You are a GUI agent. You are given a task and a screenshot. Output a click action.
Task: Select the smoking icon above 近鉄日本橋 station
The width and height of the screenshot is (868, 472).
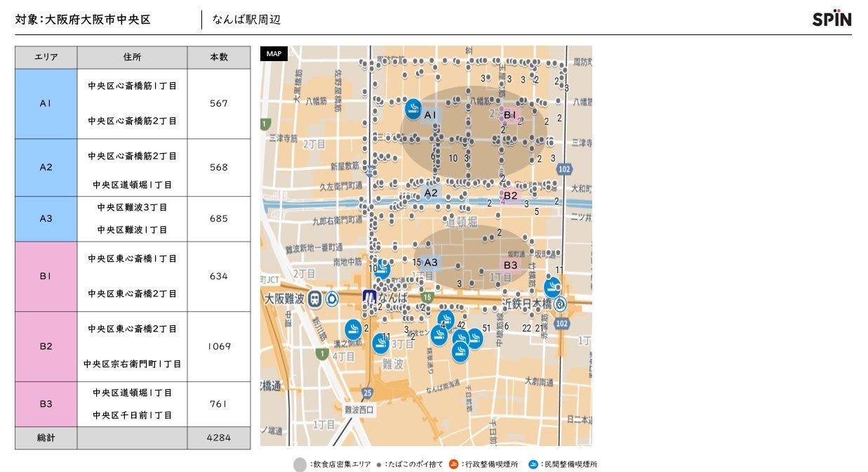pos(553,287)
